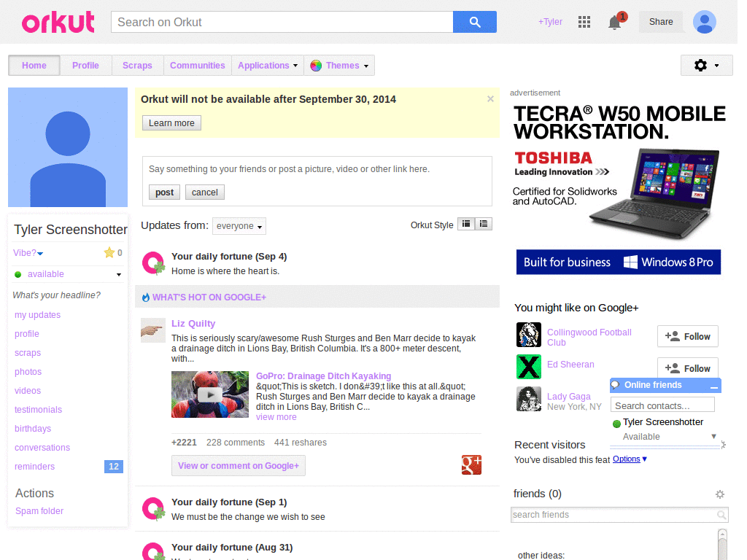The image size is (747, 560).
Task: Click the Sep 4 daily fortune icon
Action: (x=153, y=263)
